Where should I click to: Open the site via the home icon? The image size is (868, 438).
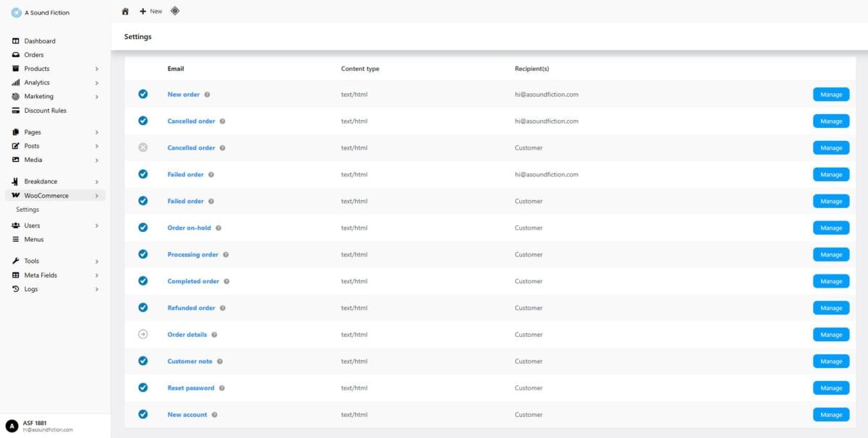pos(126,11)
